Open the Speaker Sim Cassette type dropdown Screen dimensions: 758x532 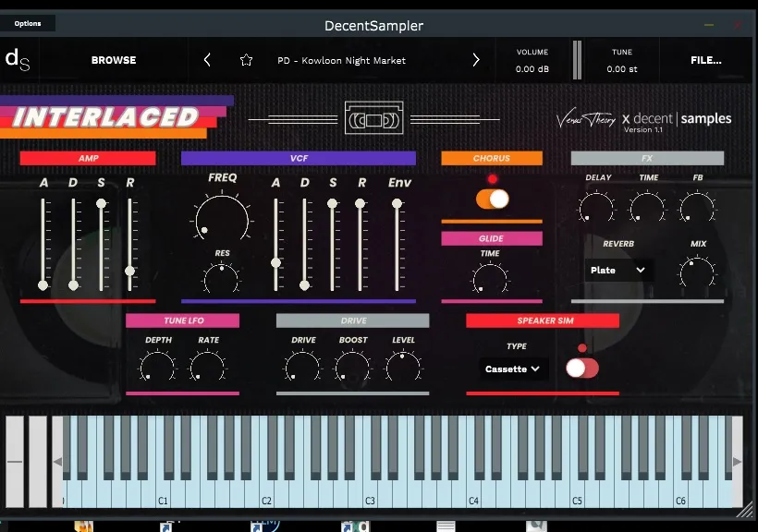click(x=513, y=369)
